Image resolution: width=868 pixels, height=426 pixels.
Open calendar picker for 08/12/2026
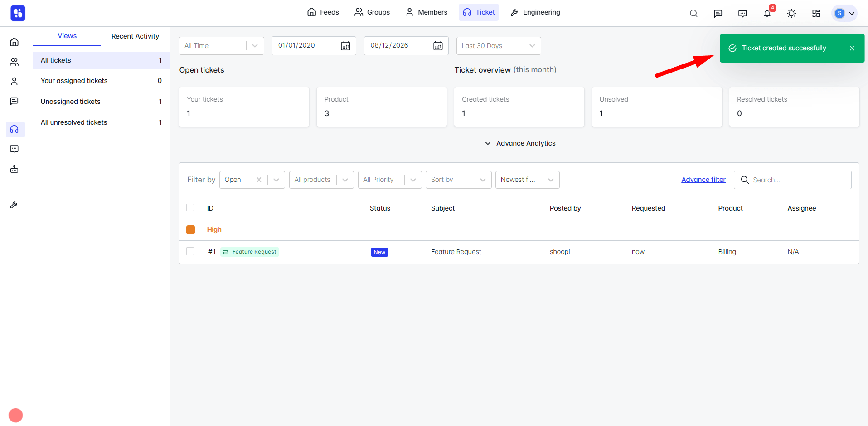pyautogui.click(x=438, y=46)
